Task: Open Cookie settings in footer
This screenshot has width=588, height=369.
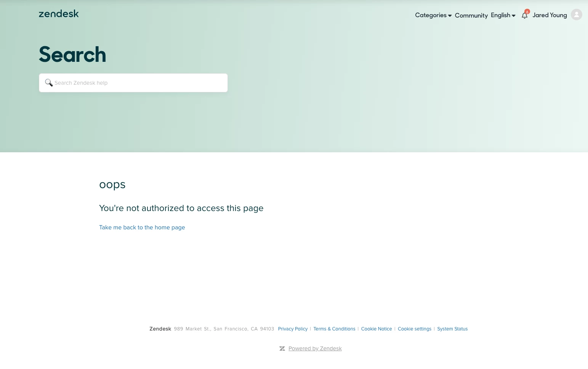Action: point(415,329)
